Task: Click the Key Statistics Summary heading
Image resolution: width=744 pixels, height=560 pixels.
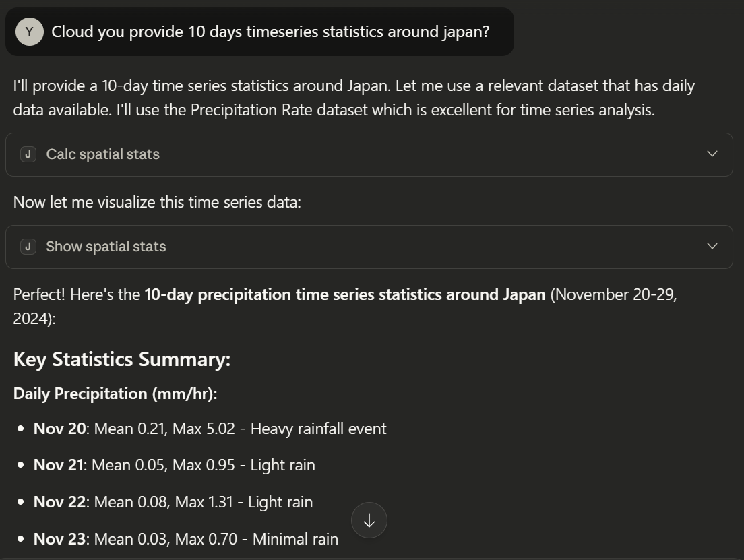Action: 121,359
